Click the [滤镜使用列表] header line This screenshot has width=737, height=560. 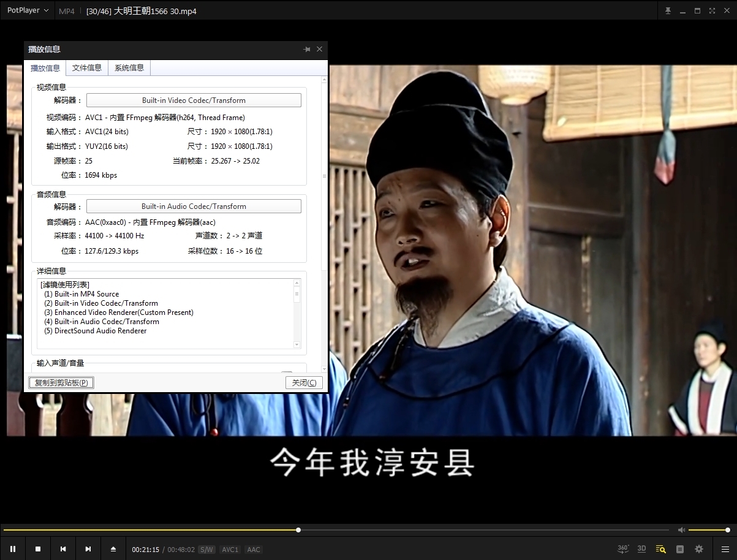65,285
